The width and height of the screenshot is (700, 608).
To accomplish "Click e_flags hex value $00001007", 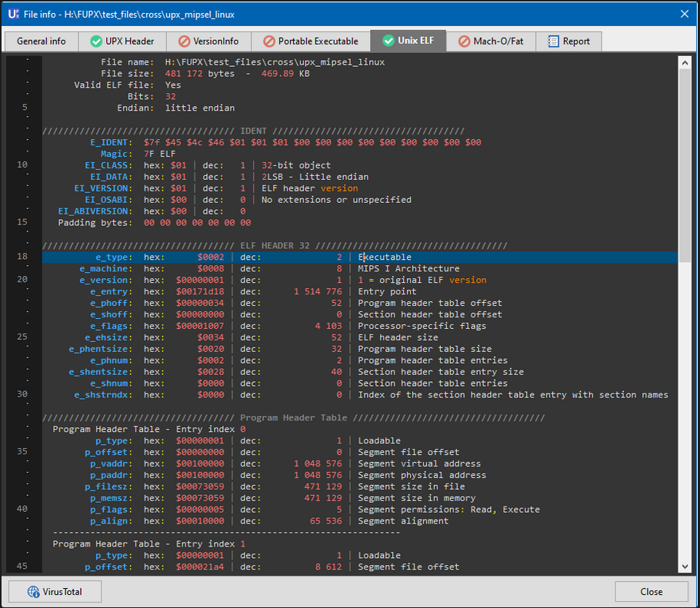I will click(x=200, y=326).
